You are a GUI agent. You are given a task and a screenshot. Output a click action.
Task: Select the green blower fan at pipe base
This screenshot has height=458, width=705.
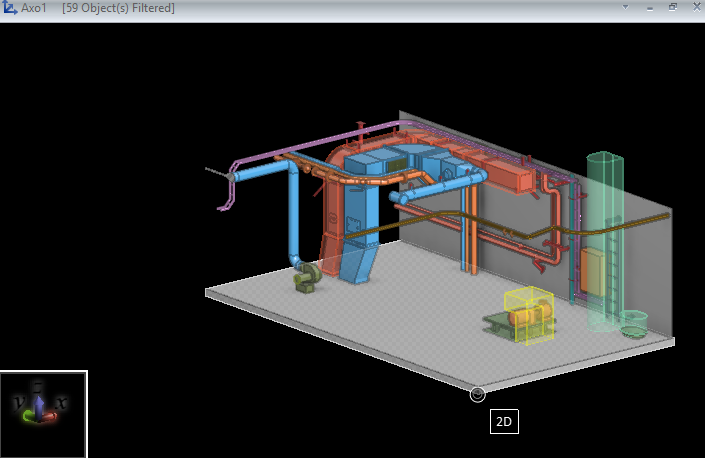point(306,277)
